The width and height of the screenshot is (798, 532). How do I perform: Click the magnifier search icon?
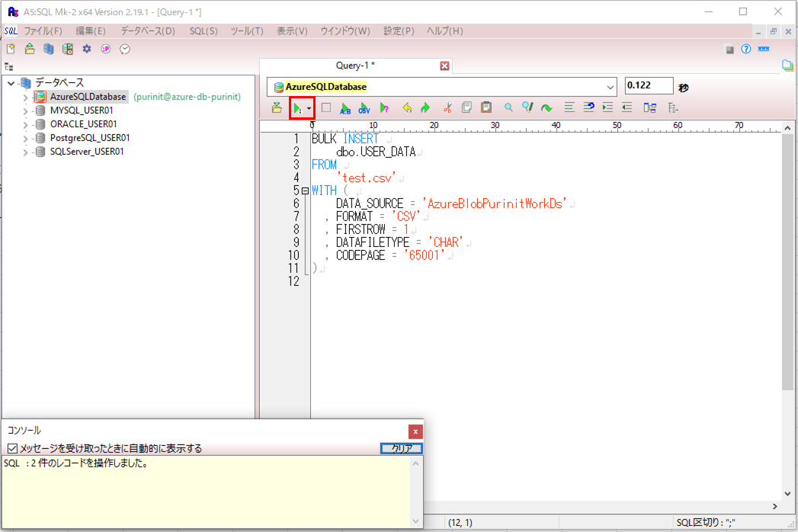508,107
